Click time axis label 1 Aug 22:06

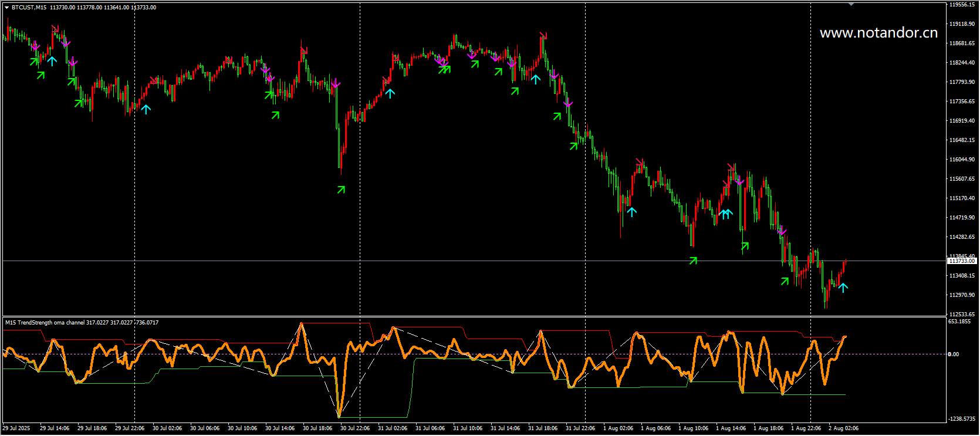tap(806, 428)
